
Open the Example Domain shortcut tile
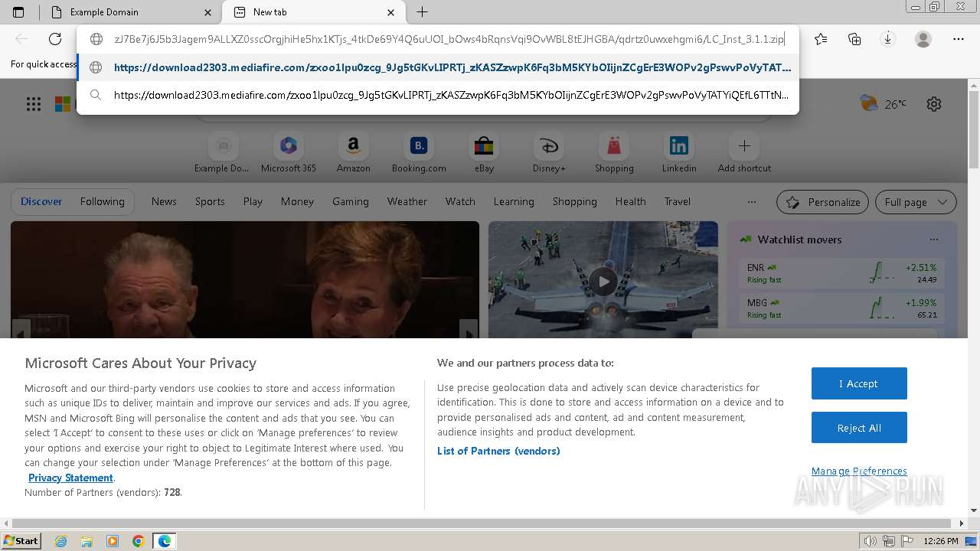click(222, 153)
